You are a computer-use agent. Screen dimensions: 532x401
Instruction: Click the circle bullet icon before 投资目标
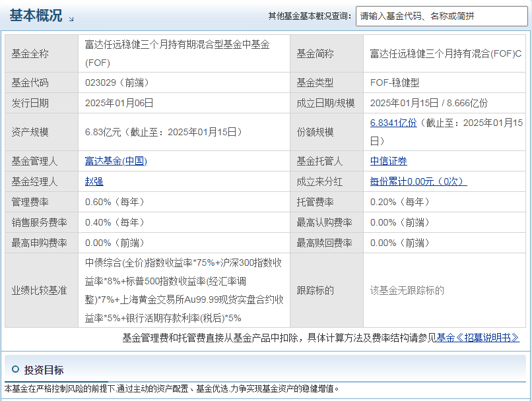[15, 369]
